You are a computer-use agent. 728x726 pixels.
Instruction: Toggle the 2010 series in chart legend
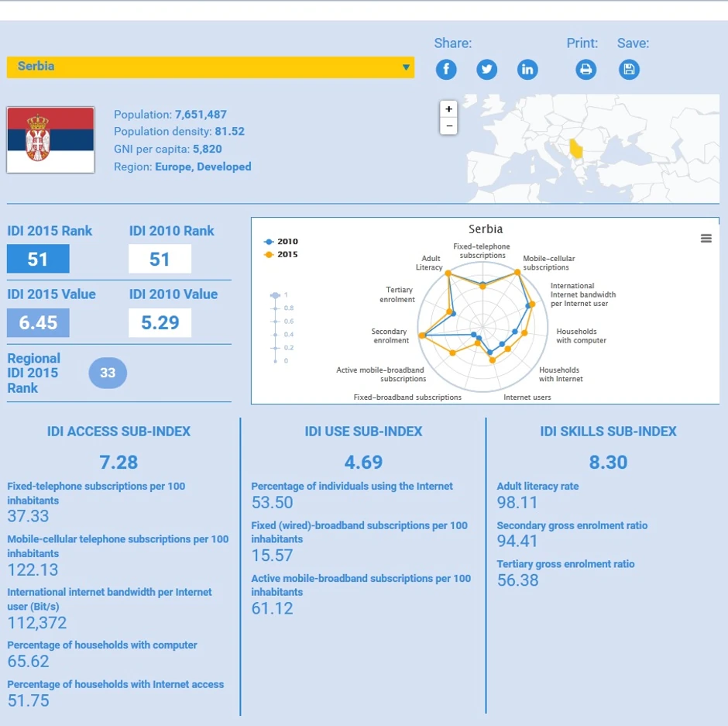point(281,242)
